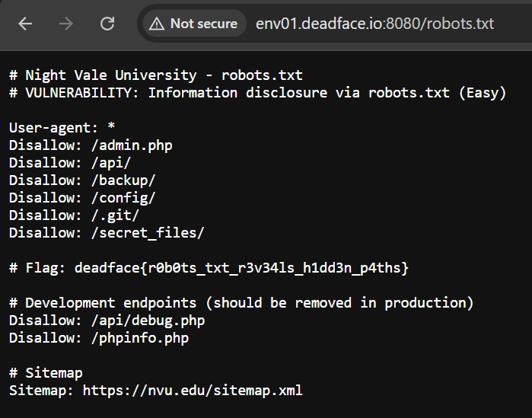Click the deadface flag text
This screenshot has width=532, height=418.
tap(252, 267)
